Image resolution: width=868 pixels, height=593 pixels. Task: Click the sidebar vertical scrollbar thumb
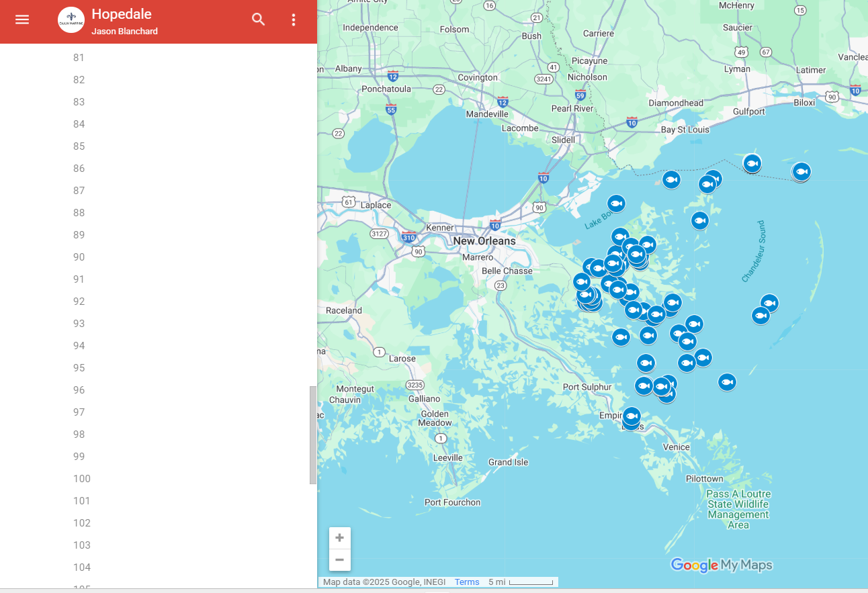pyautogui.click(x=312, y=435)
